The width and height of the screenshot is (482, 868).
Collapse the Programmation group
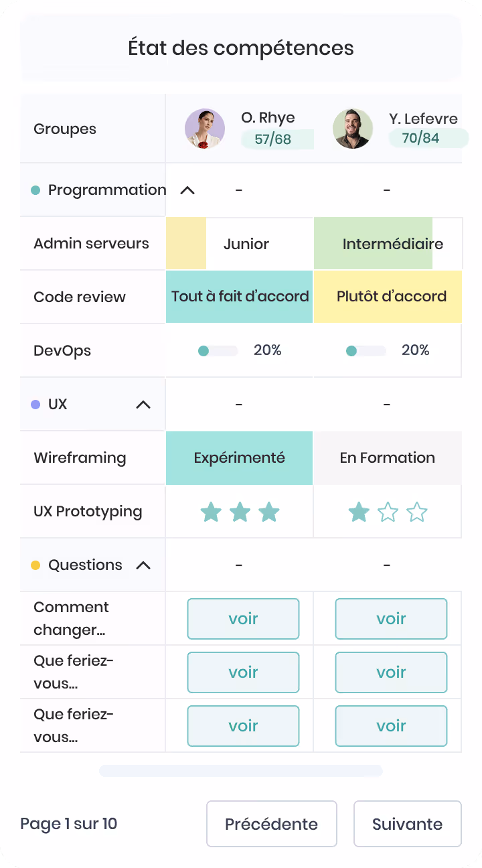(x=187, y=190)
